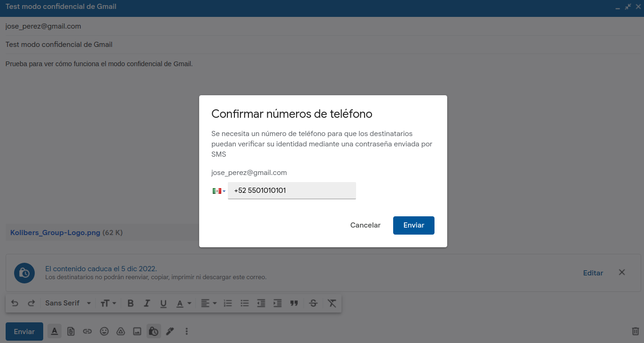Screen dimensions: 644x343
Task: Click the expiry text 'El contenido caduca el 5 dic 2022.'
Action: coord(101,269)
